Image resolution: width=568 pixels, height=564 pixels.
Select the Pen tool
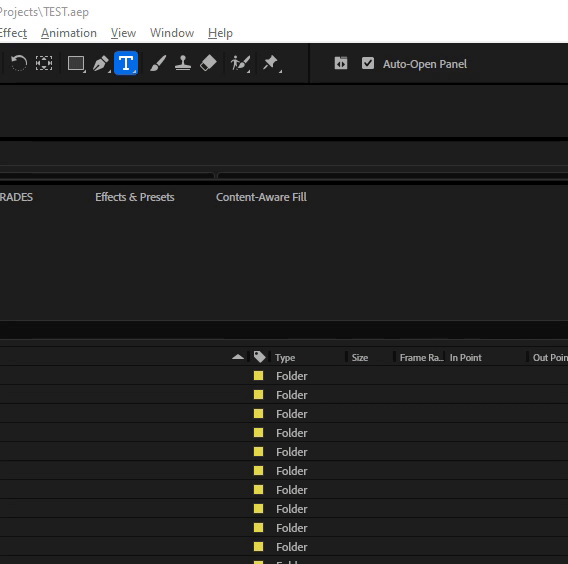[x=101, y=64]
